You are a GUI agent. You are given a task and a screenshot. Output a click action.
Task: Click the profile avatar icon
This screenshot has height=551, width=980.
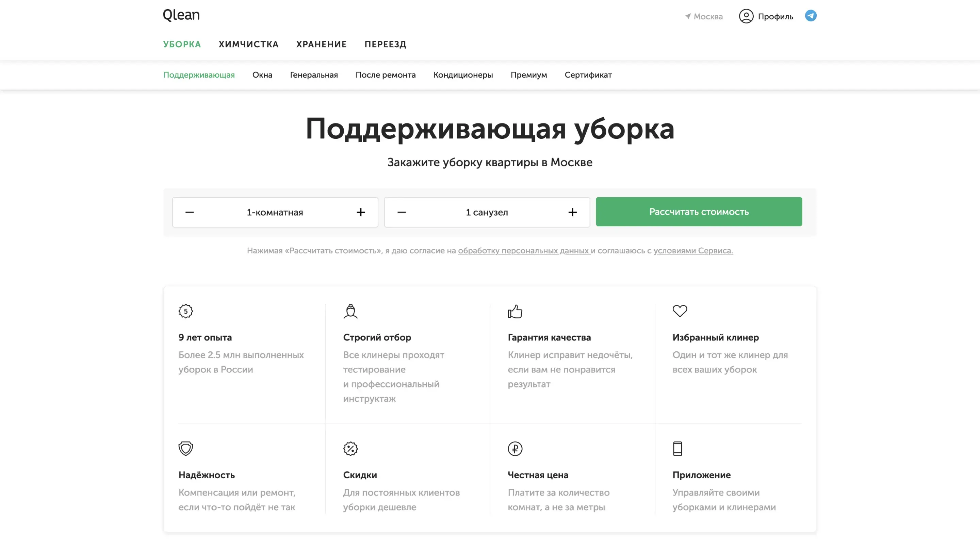coord(746,16)
